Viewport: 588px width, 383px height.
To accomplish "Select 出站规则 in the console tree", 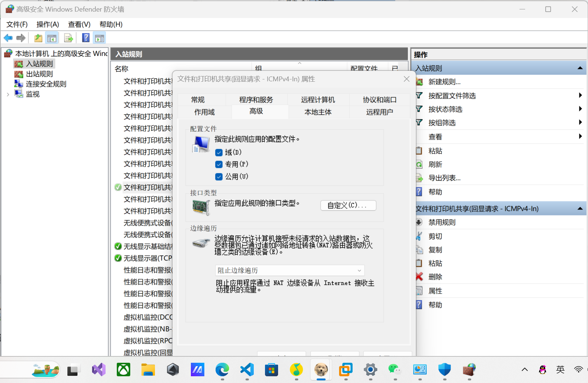I will tap(39, 74).
